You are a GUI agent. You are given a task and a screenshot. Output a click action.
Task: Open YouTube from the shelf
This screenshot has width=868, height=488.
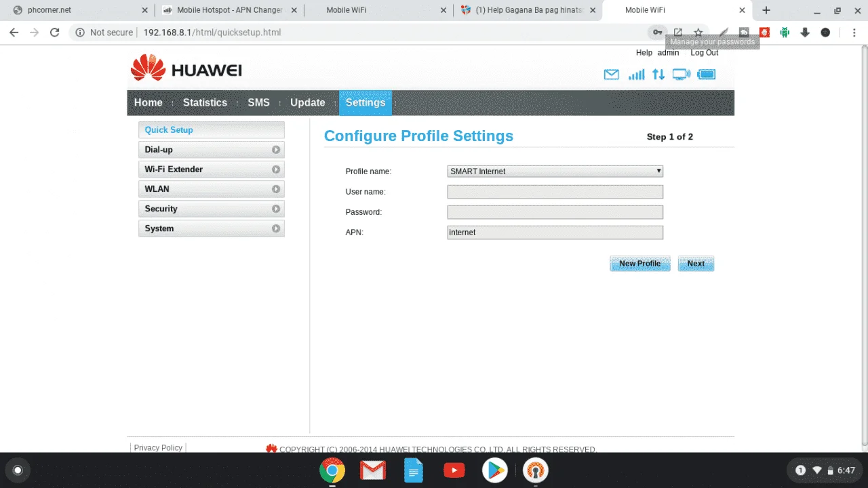454,470
